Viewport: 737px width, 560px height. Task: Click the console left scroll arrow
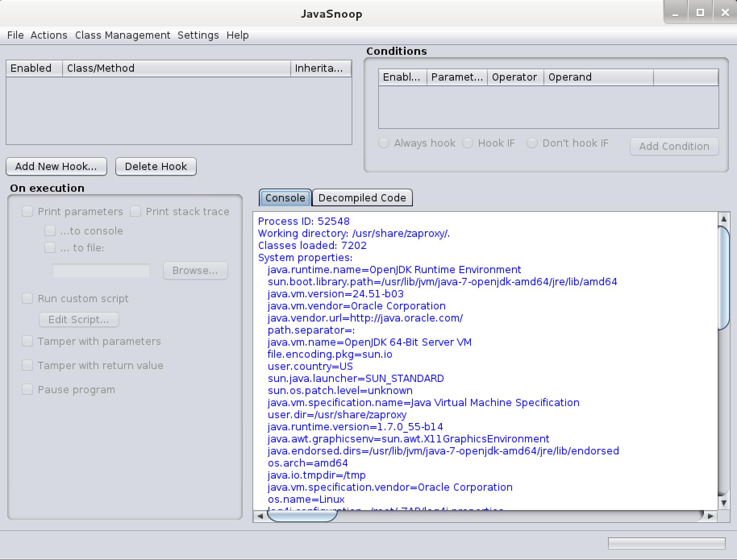pos(260,516)
